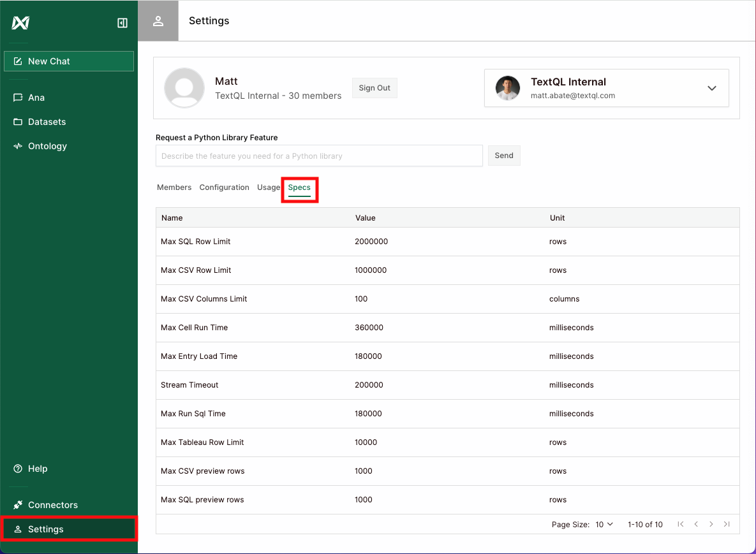Click the Sign Out button
Screen dimensions: 756x554
[374, 88]
